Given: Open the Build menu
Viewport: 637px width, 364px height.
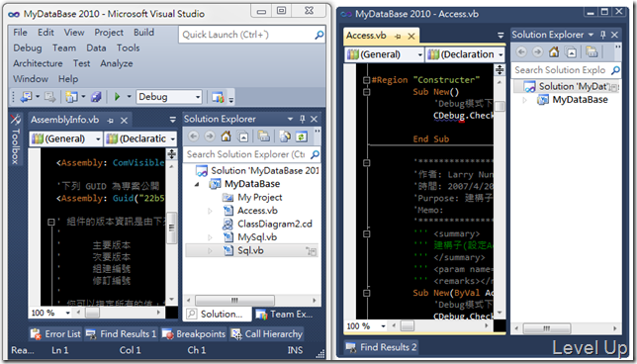Looking at the screenshot, I should click(x=143, y=33).
